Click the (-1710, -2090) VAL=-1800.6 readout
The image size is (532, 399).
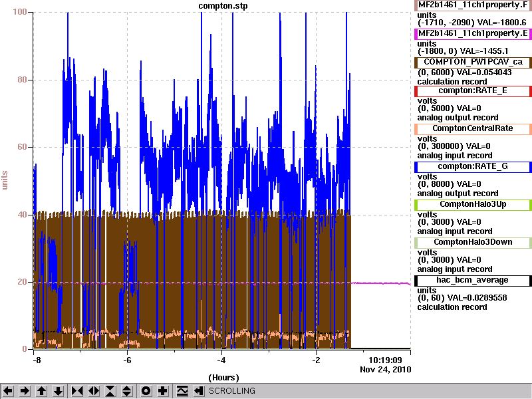[x=471, y=23]
